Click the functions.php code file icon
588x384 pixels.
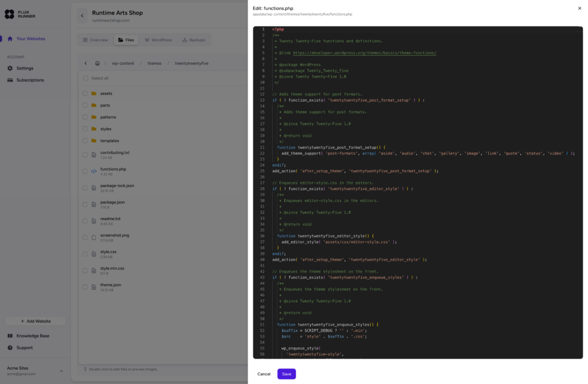94,171
